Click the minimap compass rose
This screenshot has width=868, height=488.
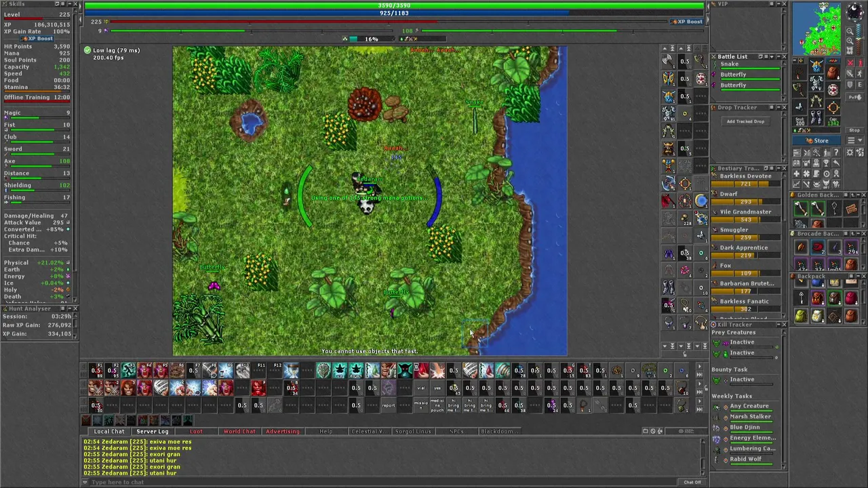coord(854,12)
